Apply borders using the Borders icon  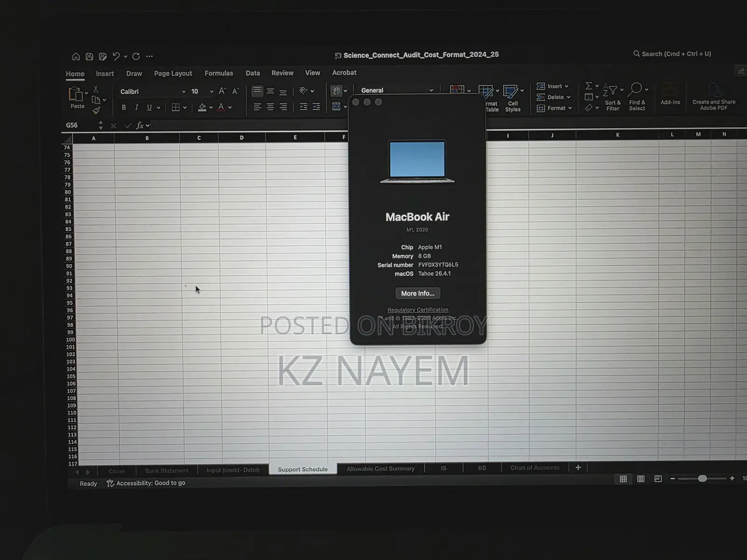click(x=176, y=107)
